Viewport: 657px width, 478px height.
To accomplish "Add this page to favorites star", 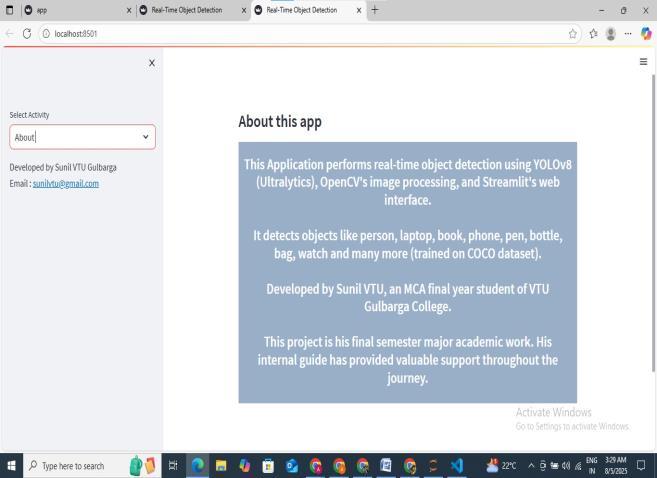I will pyautogui.click(x=572, y=34).
